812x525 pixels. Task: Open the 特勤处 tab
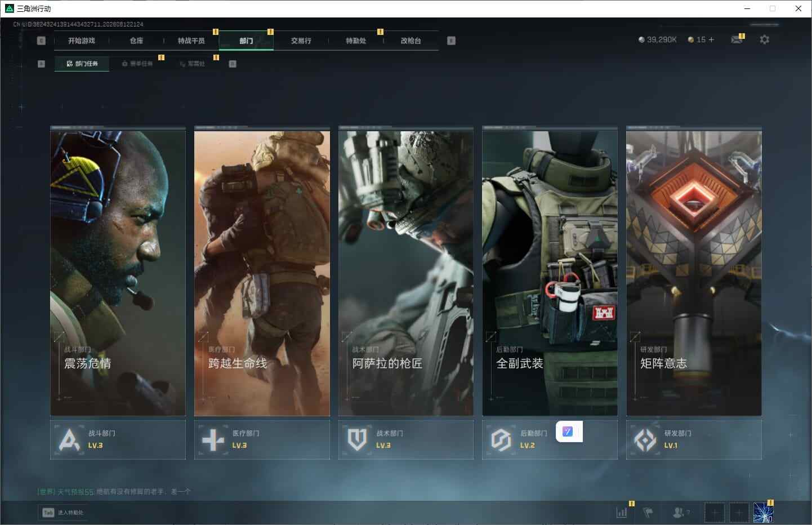pyautogui.click(x=356, y=41)
